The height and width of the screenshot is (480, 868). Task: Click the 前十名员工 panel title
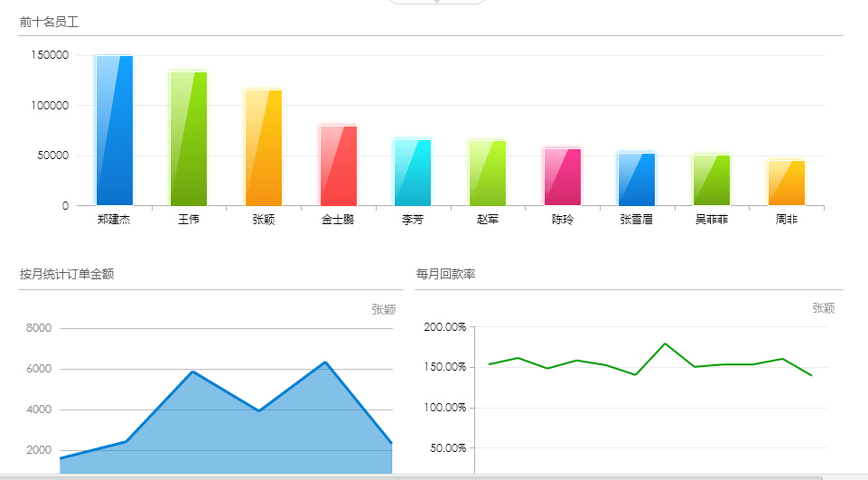(x=49, y=22)
